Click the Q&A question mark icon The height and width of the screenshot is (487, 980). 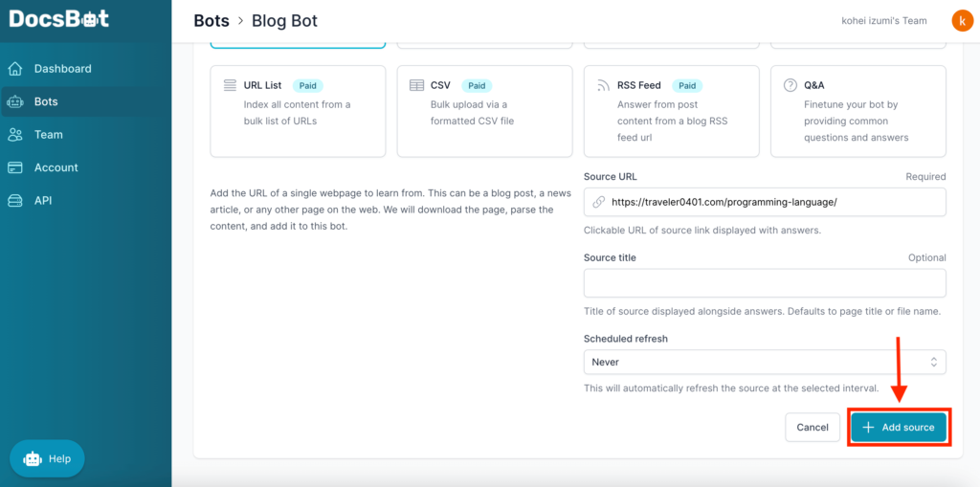[x=790, y=85]
